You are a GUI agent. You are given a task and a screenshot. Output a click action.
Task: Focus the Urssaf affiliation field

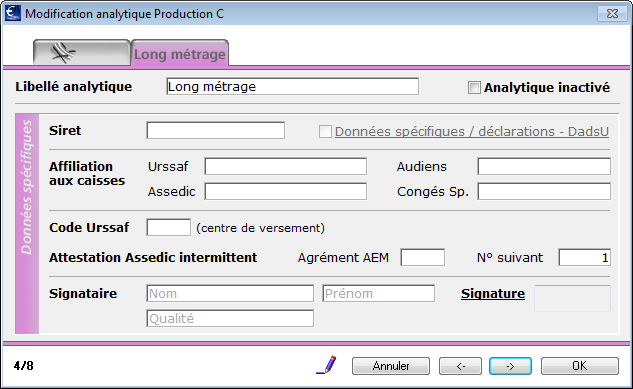tap(286, 166)
